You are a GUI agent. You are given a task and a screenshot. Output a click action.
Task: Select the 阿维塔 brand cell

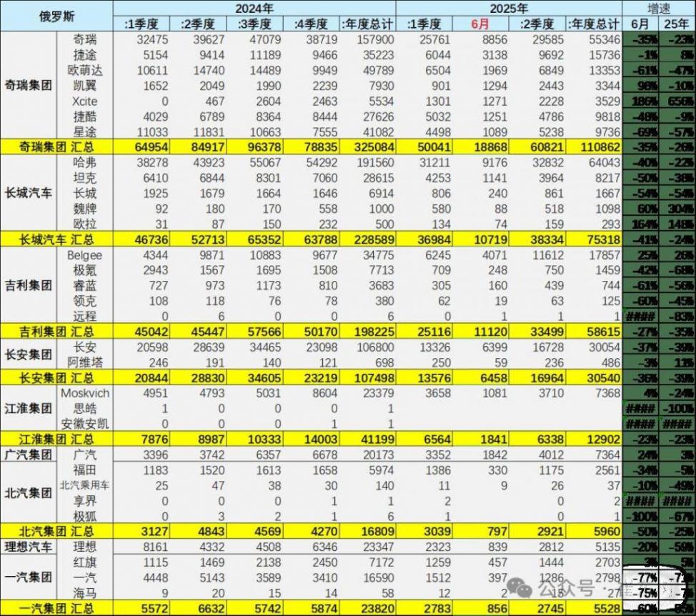tap(85, 363)
